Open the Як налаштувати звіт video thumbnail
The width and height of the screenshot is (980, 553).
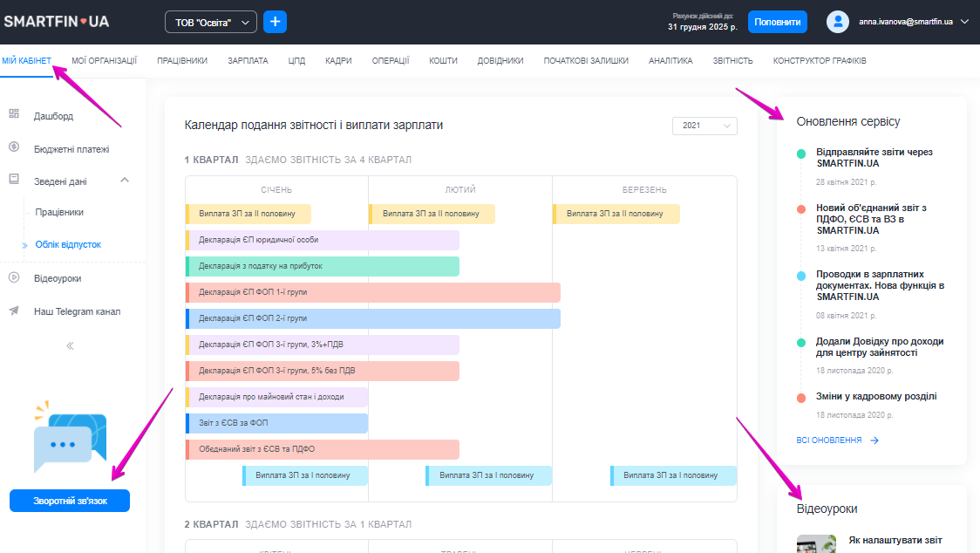click(x=816, y=544)
